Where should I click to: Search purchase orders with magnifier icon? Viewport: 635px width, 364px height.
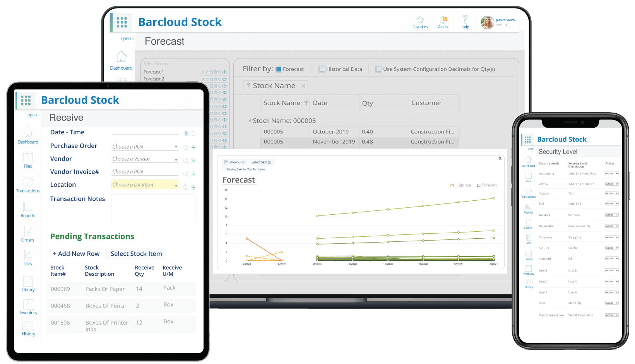point(186,147)
